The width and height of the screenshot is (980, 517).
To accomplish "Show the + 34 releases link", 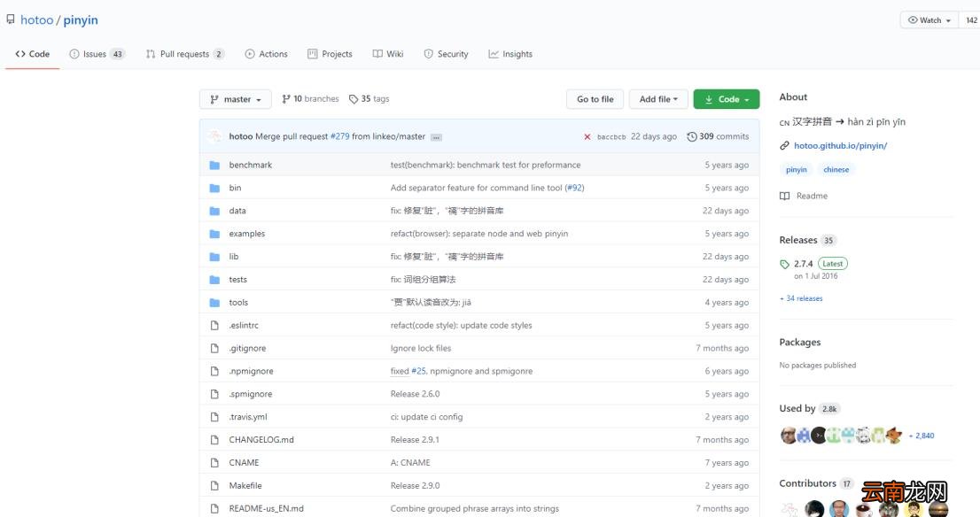I will pyautogui.click(x=801, y=298).
